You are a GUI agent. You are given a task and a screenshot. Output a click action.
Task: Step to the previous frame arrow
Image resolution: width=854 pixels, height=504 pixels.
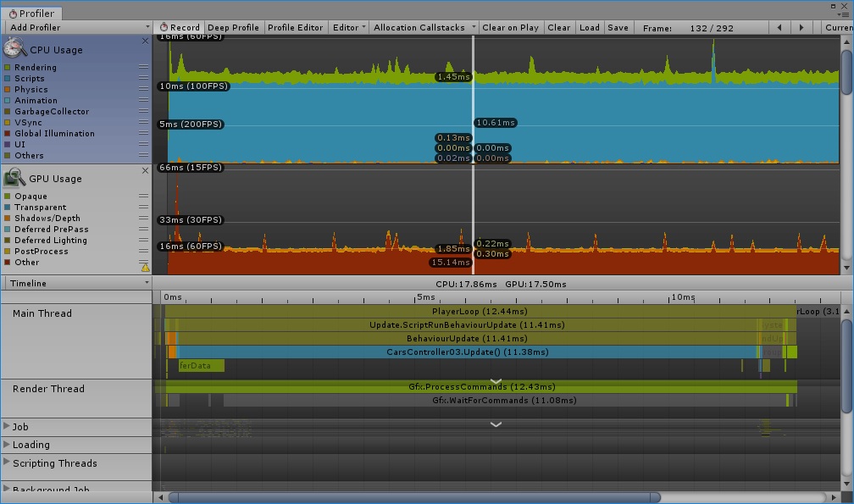point(779,27)
